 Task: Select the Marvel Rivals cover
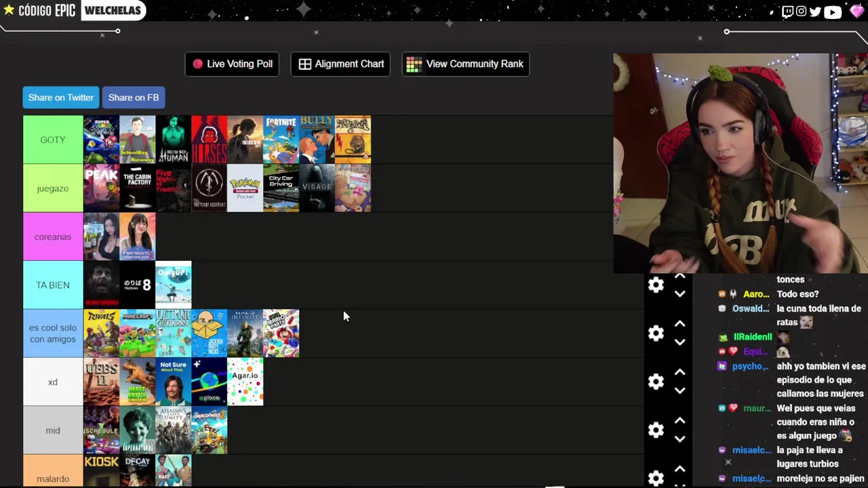pyautogui.click(x=101, y=333)
